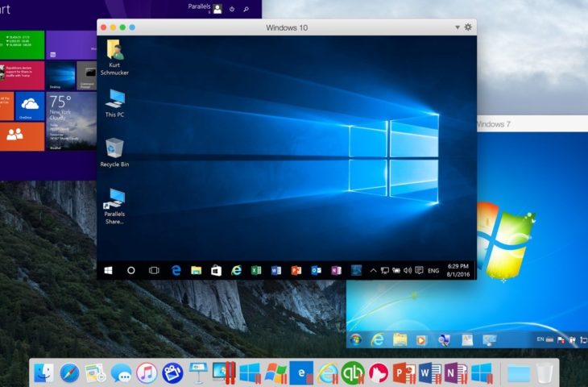
Task: Launch PowerPoint from the Mac dock
Action: (x=404, y=373)
